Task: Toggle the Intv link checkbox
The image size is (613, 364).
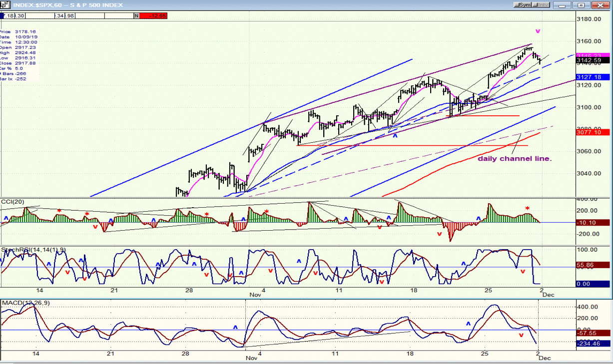Action: (x=541, y=4)
